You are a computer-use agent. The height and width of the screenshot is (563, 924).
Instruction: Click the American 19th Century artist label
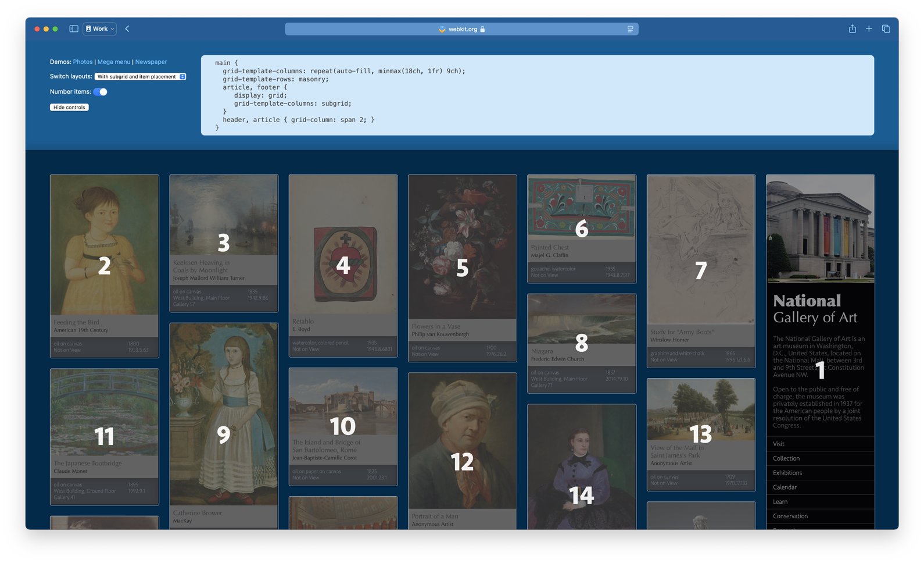[81, 330]
